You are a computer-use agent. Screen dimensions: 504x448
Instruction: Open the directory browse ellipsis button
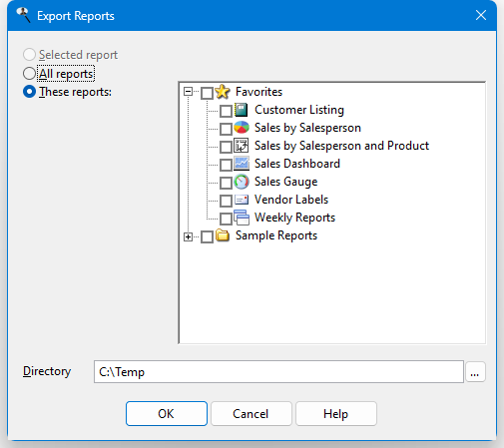click(475, 372)
